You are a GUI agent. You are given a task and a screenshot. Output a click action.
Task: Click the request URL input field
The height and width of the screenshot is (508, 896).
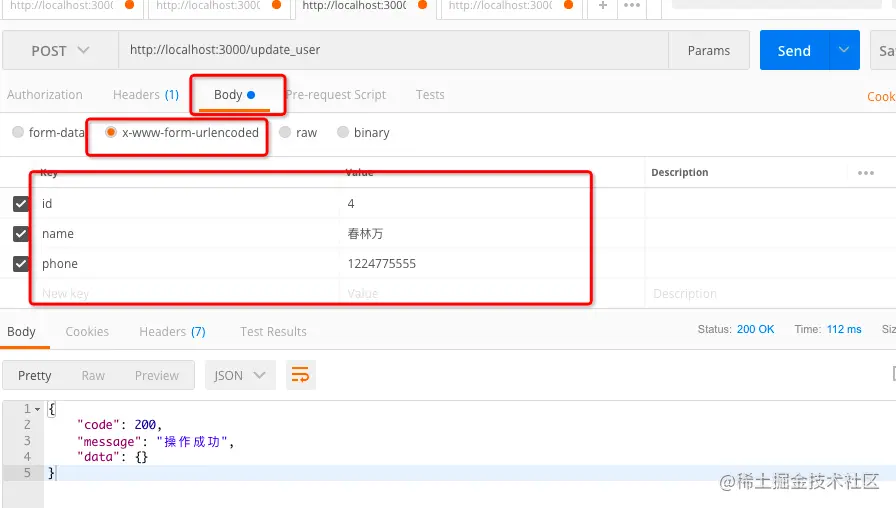pos(393,50)
